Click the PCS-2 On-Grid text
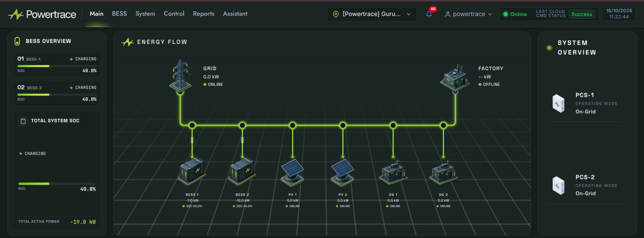This screenshot has height=238, width=644. (x=586, y=194)
